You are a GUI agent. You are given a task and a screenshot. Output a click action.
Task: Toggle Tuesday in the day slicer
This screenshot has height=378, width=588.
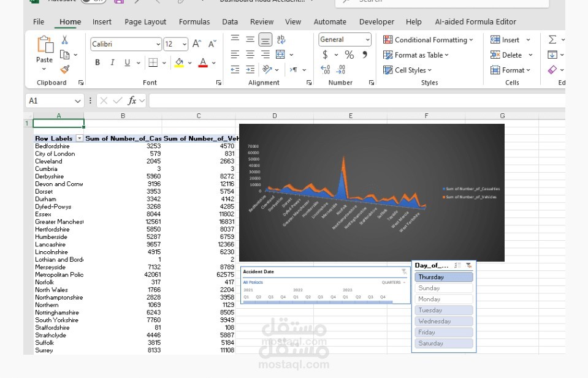[x=444, y=310]
